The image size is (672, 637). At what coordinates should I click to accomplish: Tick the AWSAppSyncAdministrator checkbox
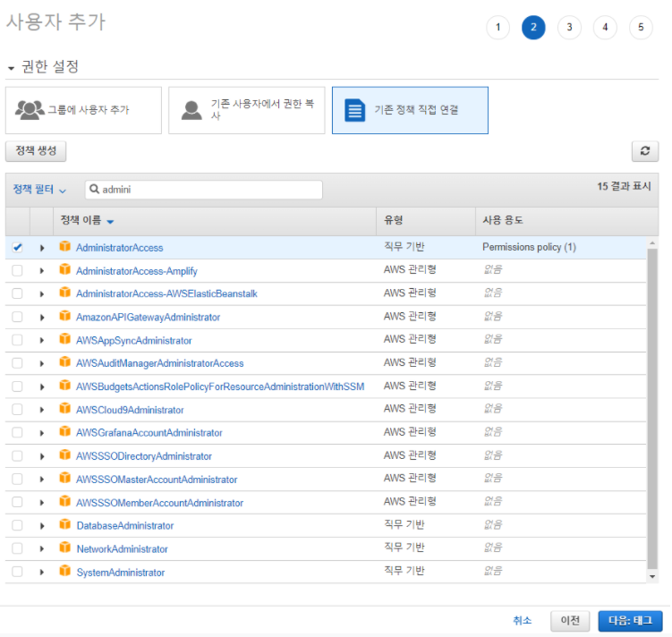(17, 340)
